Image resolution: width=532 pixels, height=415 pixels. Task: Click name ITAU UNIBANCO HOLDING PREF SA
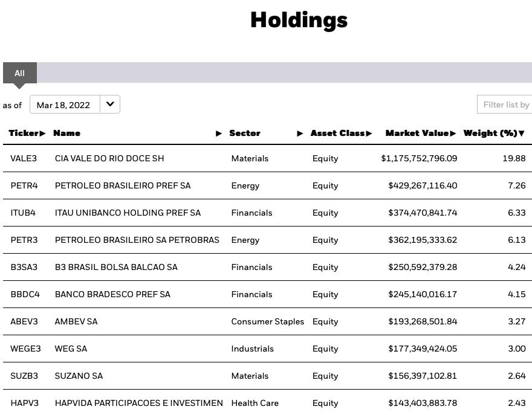128,213
